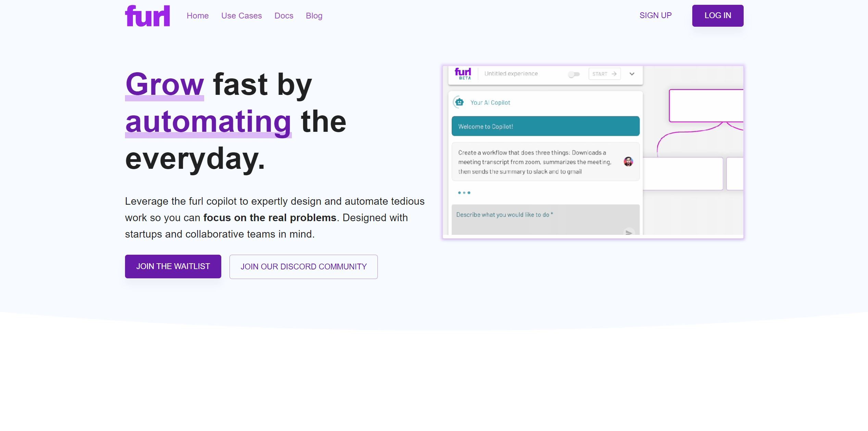The height and width of the screenshot is (431, 868).
Task: Switch to the Docs section
Action: click(284, 15)
